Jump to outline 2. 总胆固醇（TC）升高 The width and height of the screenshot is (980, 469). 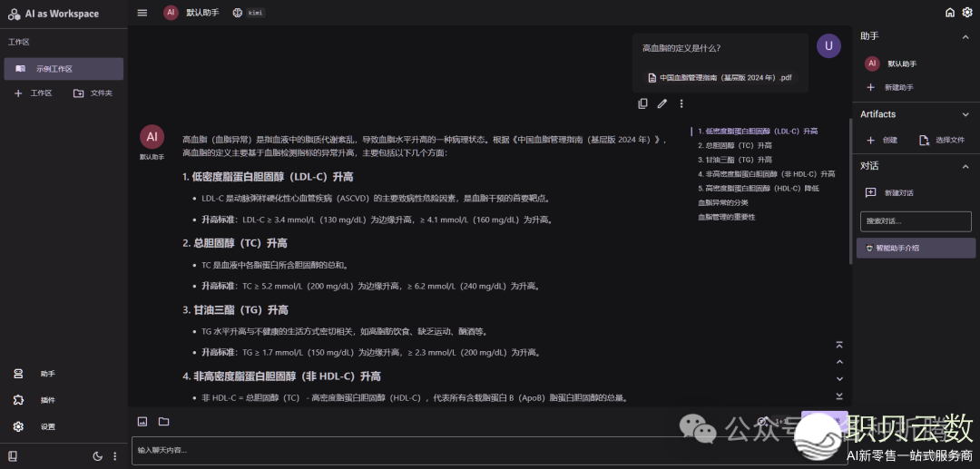tap(735, 145)
